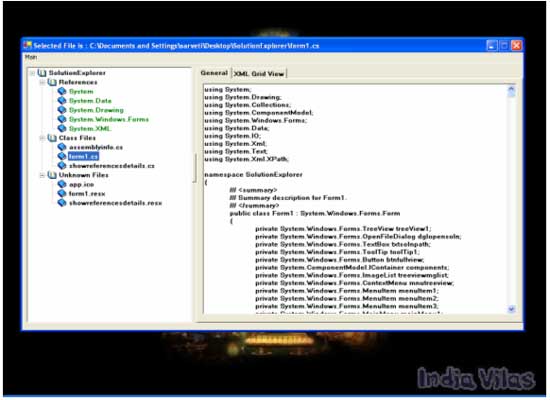Screen dimensions: 550x400
Task: Click the SolutionExplorer book icon
Action: point(42,73)
